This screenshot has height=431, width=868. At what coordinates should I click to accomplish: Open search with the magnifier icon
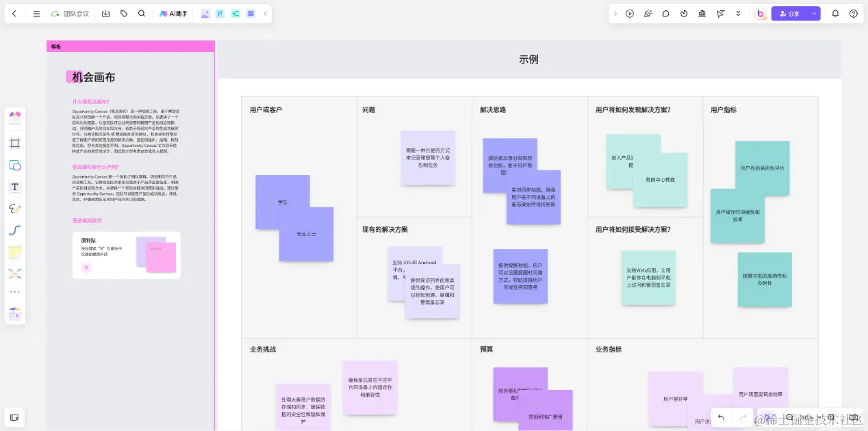tap(142, 14)
